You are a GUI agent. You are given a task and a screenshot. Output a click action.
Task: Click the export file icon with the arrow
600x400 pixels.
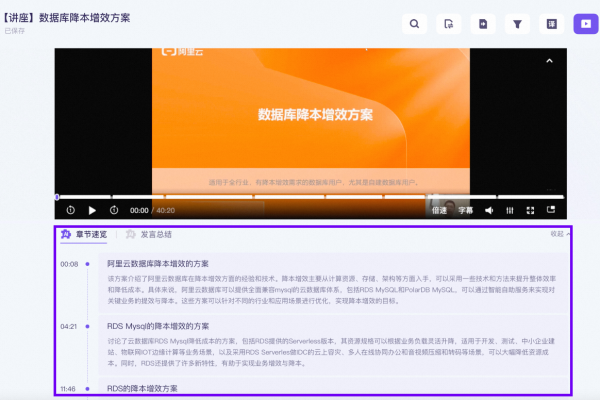[x=483, y=24]
